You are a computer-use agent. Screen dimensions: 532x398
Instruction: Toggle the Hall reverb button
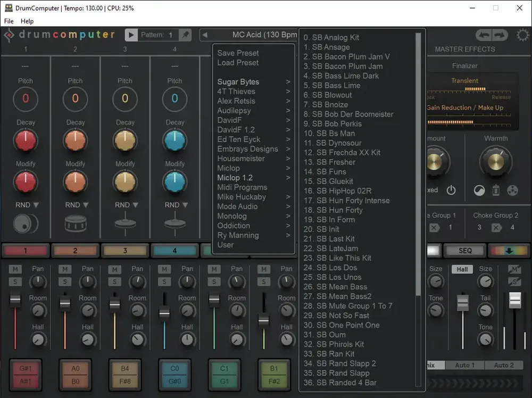[462, 269]
